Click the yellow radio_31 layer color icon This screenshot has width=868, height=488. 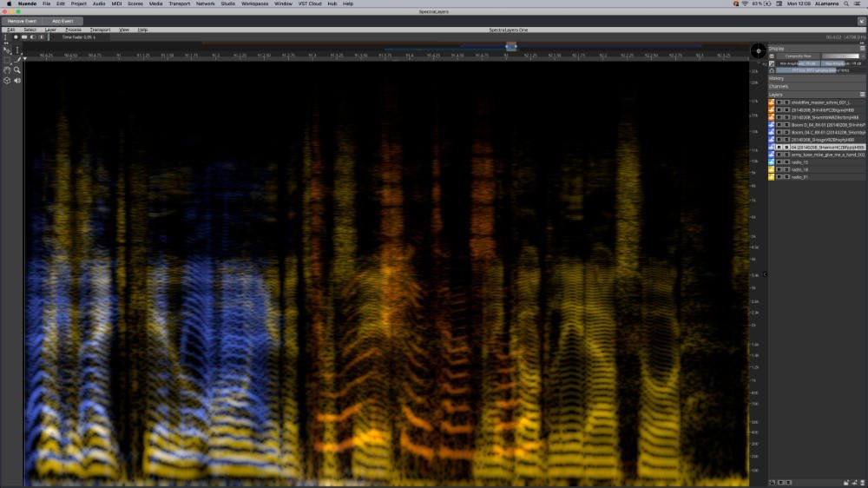click(x=772, y=176)
